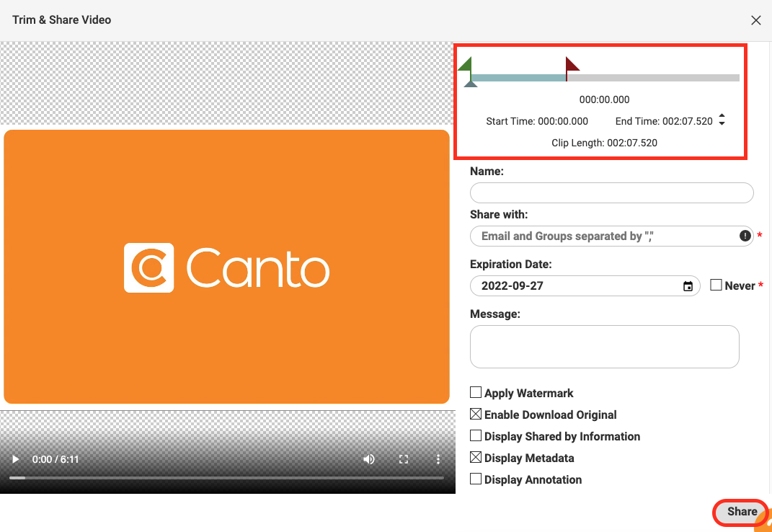Click the video playback progress bar
The image size is (772, 532).
[x=226, y=478]
